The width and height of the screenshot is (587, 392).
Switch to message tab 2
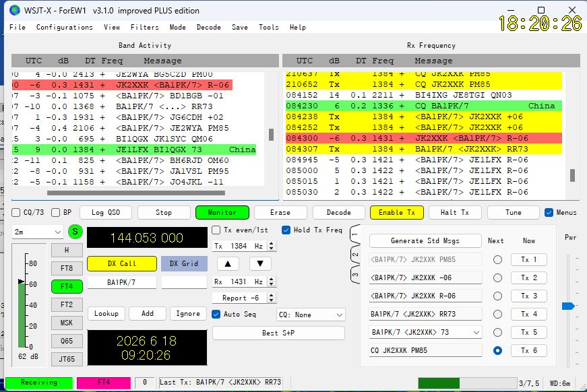(x=355, y=255)
